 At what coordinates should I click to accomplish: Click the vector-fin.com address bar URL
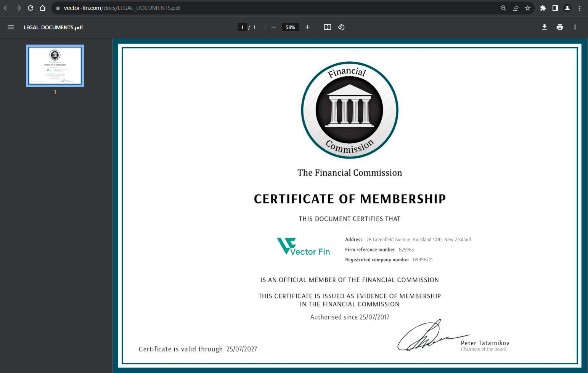pyautogui.click(x=122, y=8)
